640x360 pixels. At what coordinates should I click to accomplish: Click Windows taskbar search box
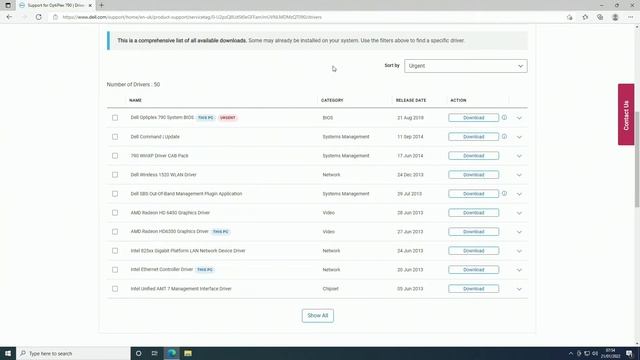pyautogui.click(x=73, y=353)
